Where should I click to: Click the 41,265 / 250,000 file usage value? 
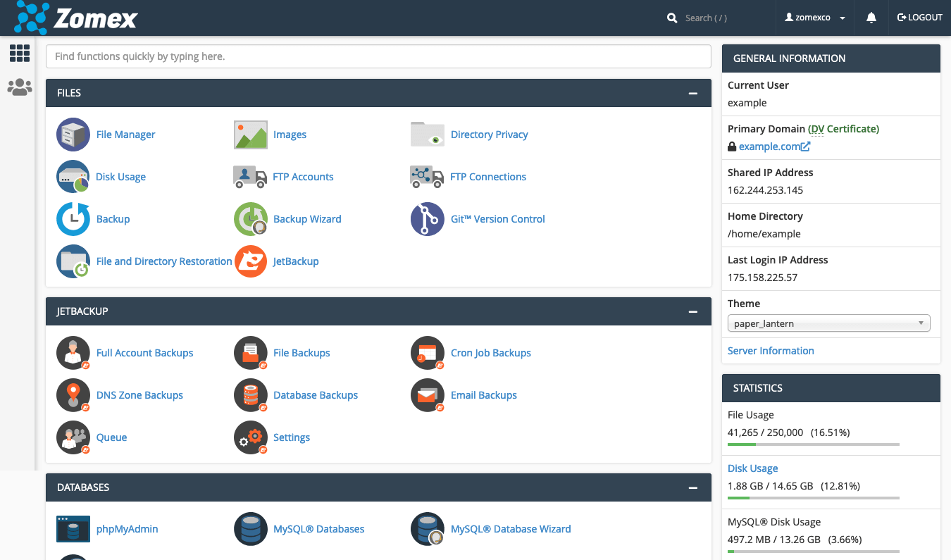coord(765,433)
